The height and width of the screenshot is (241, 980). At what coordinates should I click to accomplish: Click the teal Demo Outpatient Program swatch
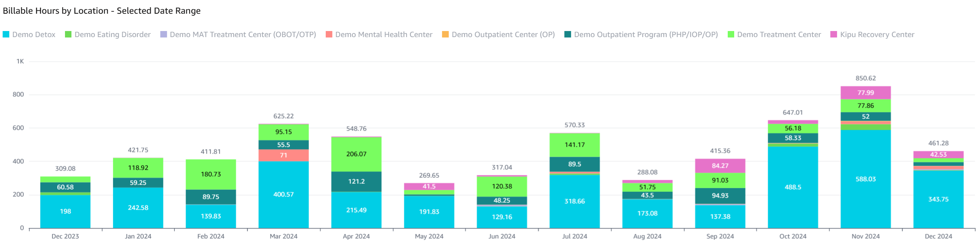point(568,35)
